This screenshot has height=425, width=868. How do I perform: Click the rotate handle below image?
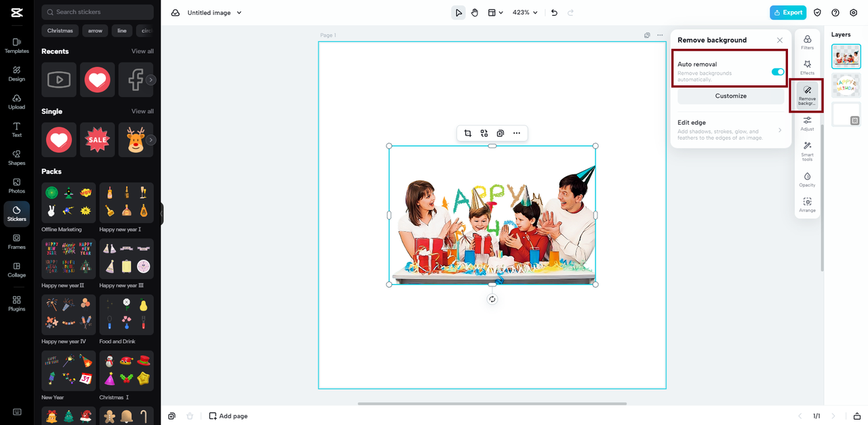[492, 299]
